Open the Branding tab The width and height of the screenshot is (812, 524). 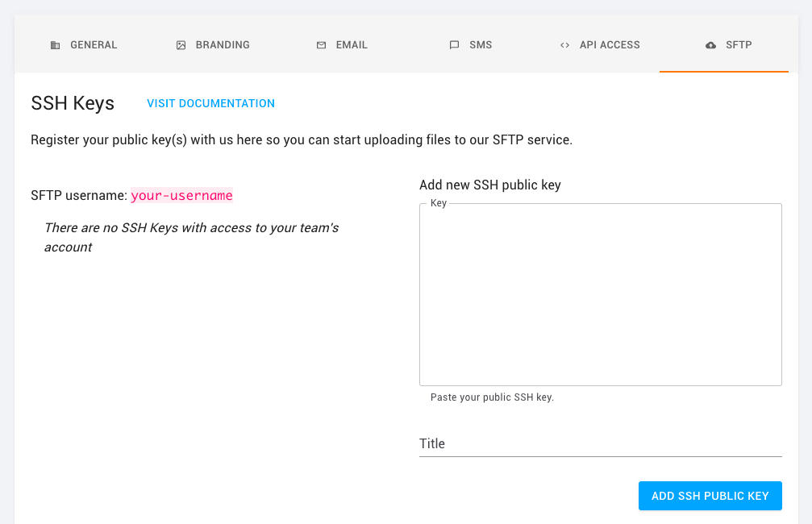point(223,45)
